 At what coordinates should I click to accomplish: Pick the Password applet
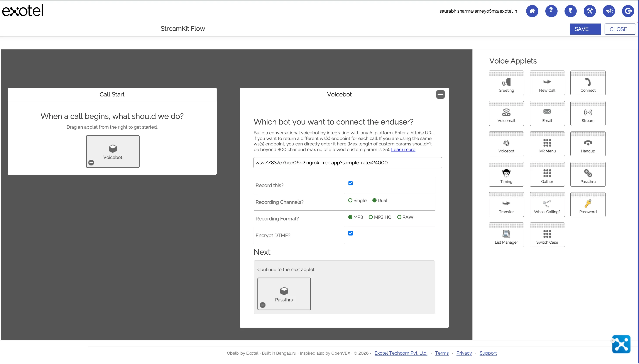click(x=588, y=205)
